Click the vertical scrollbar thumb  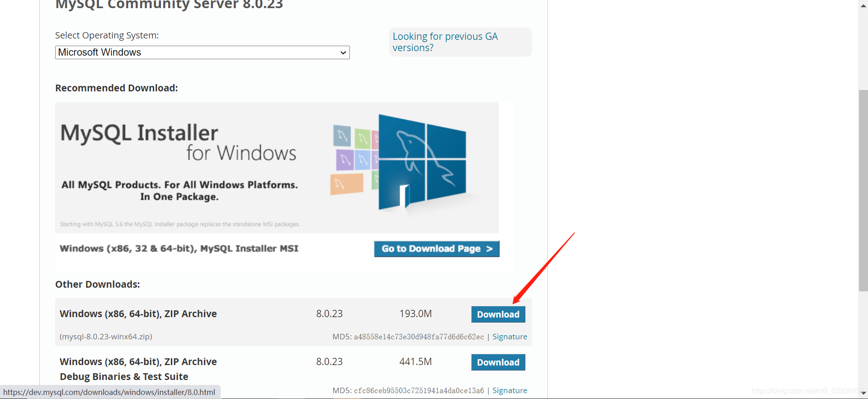point(863,190)
